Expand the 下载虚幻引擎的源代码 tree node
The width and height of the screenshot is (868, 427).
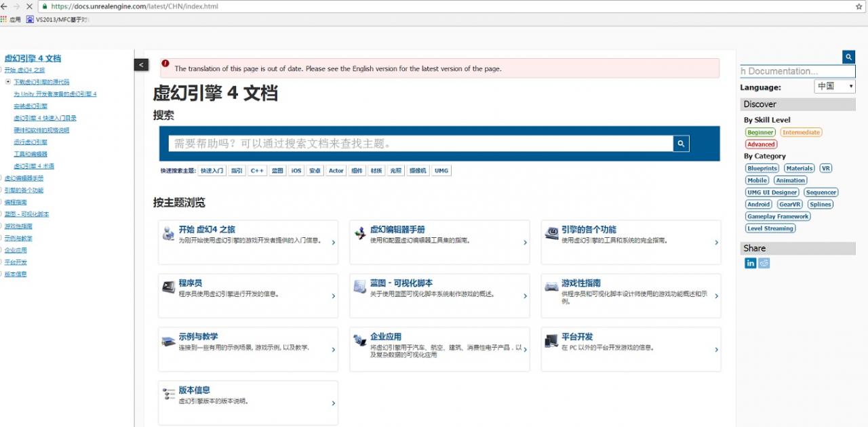8,81
